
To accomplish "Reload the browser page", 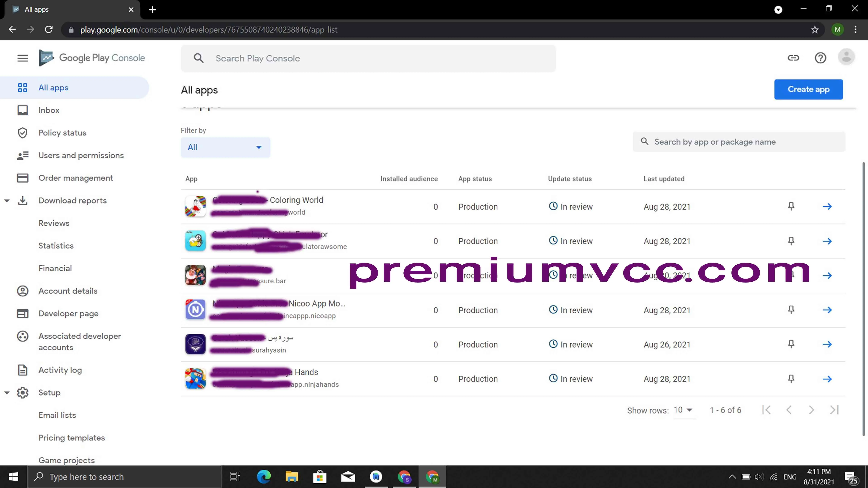I will click(x=49, y=30).
